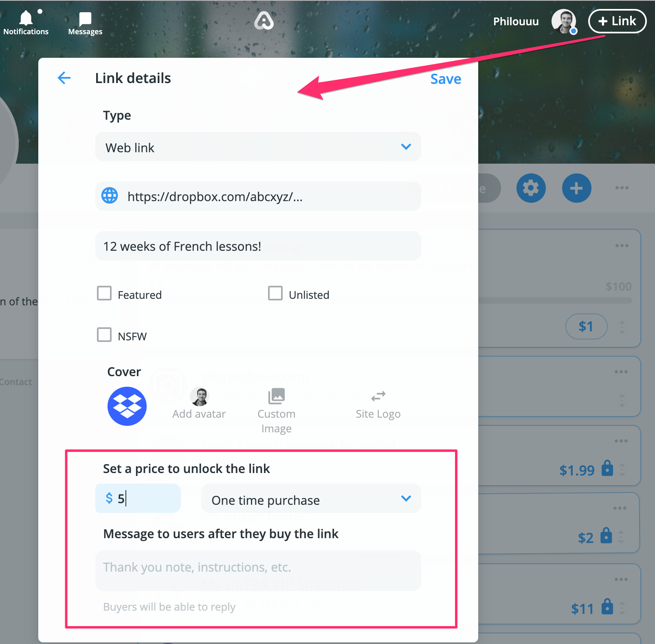Open One time purchase dropdown

311,498
